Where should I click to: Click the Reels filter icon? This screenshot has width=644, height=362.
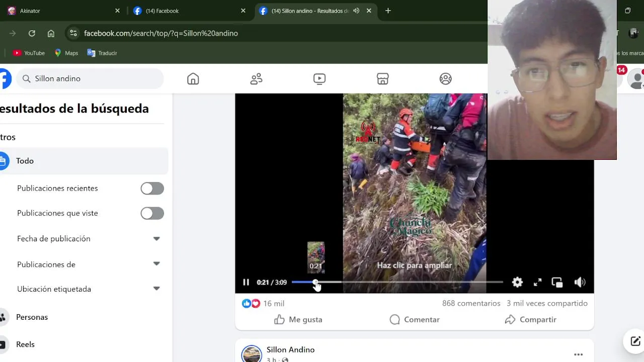pyautogui.click(x=3, y=344)
